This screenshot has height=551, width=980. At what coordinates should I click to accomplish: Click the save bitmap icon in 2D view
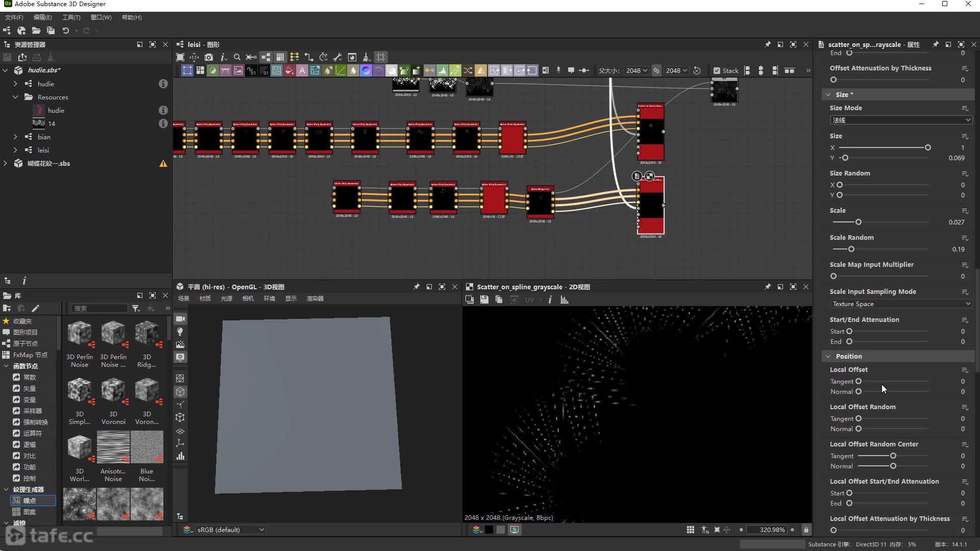(484, 299)
